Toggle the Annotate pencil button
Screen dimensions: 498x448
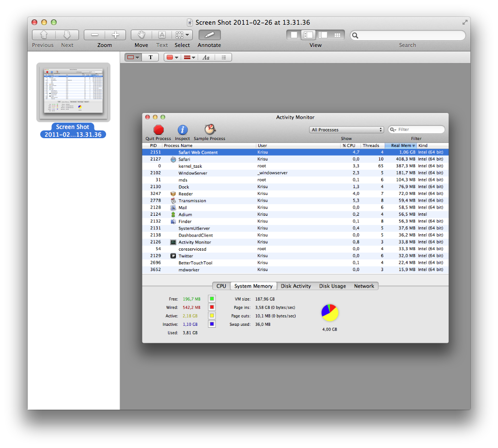click(x=210, y=34)
